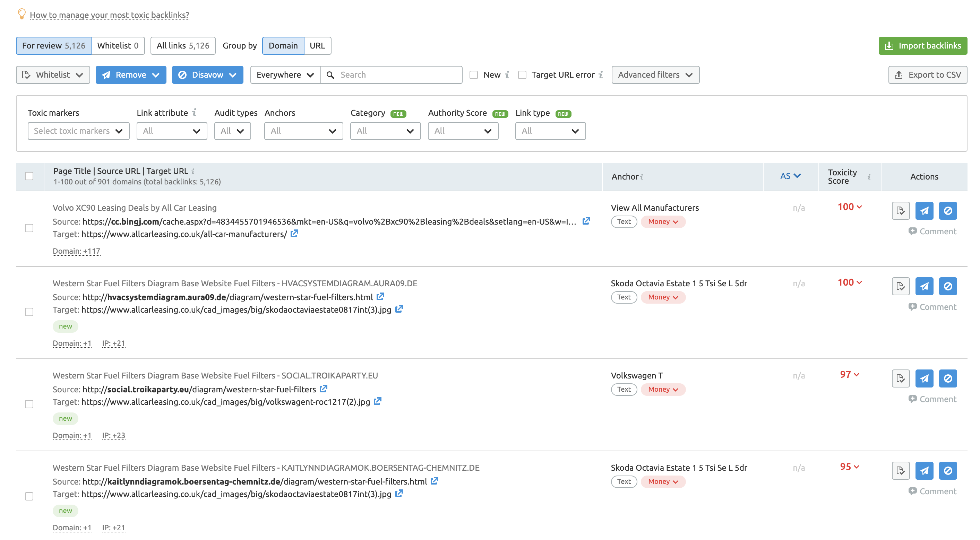Click the send/submit icon on second backlink row
980x540 pixels.
point(925,286)
